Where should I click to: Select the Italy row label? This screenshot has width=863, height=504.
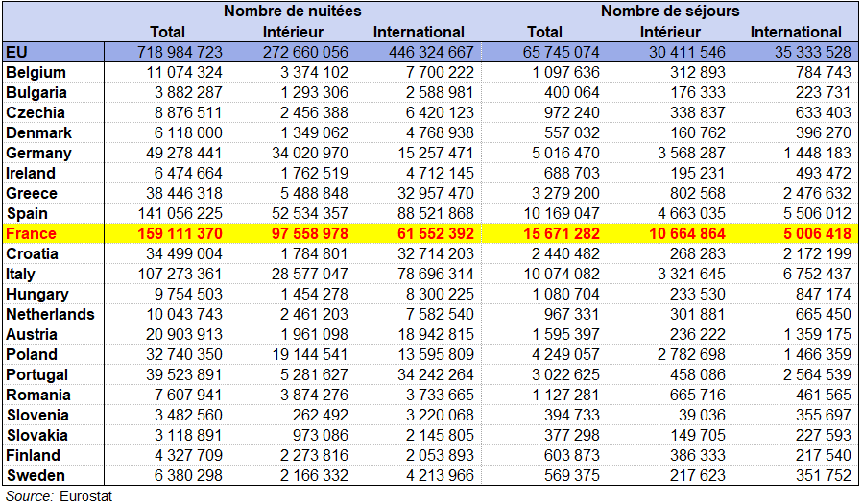[22, 275]
